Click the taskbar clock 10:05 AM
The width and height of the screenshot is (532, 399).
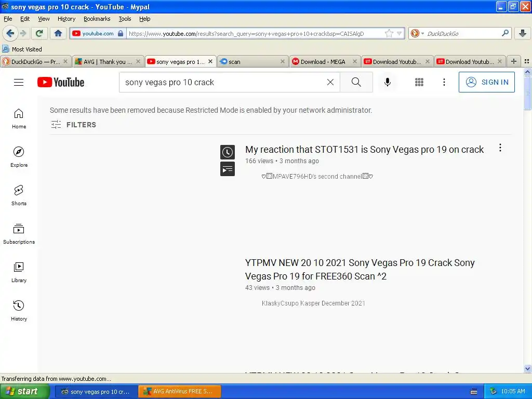click(x=513, y=392)
